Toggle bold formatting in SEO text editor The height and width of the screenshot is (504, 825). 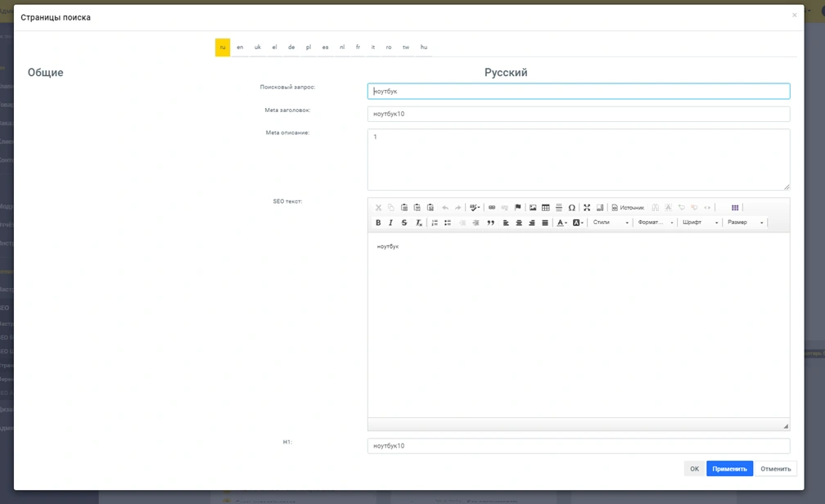pyautogui.click(x=378, y=223)
